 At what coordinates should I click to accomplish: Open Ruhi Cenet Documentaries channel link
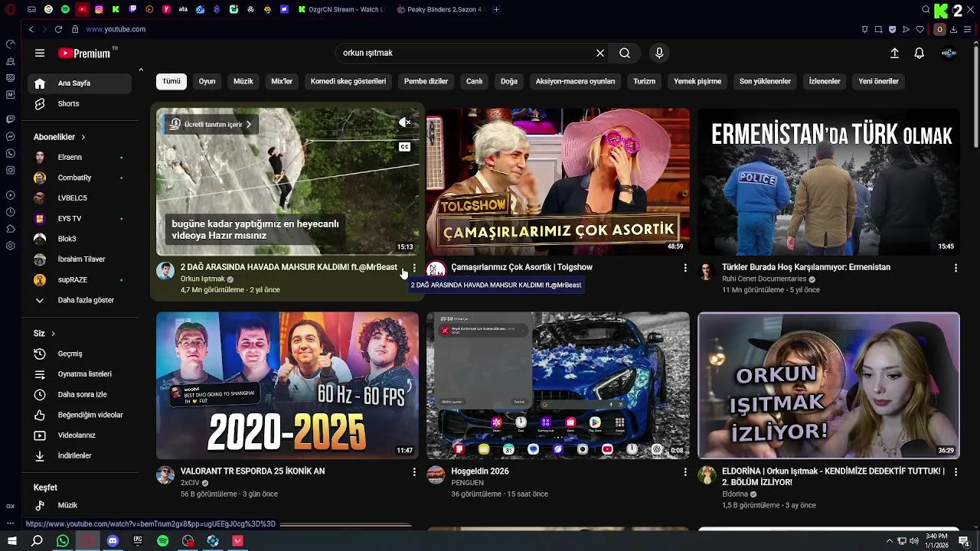point(763,279)
